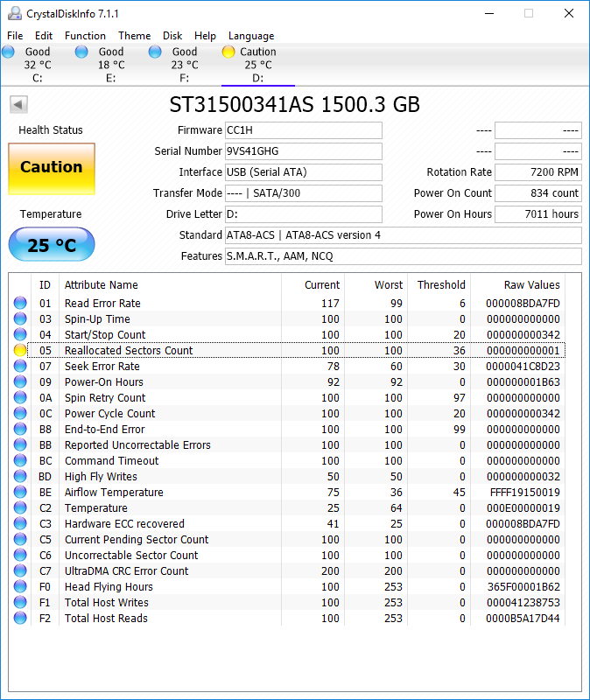Click the yellow status orb for Reallocated Sectors Count
This screenshot has height=700, width=590.
pos(20,350)
